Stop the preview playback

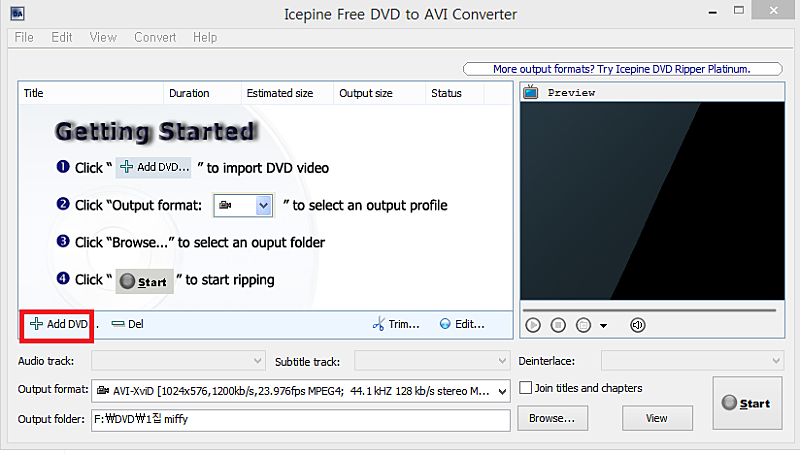click(558, 325)
